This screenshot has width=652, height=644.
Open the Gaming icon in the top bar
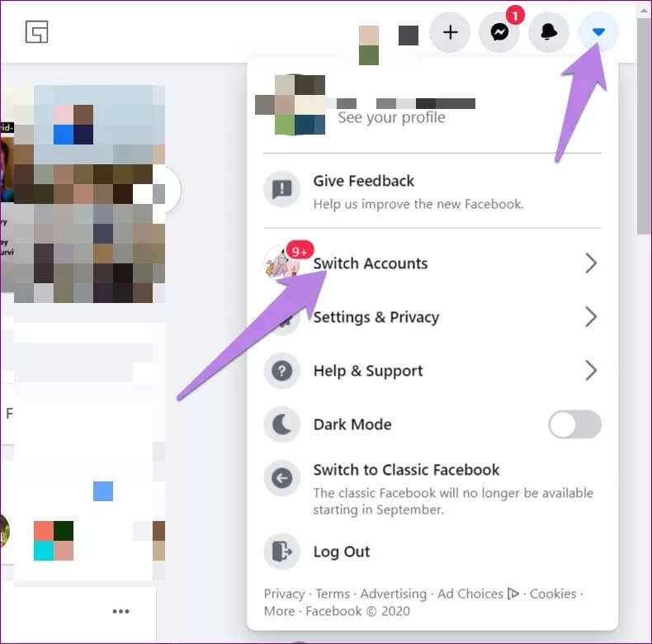pyautogui.click(x=36, y=32)
